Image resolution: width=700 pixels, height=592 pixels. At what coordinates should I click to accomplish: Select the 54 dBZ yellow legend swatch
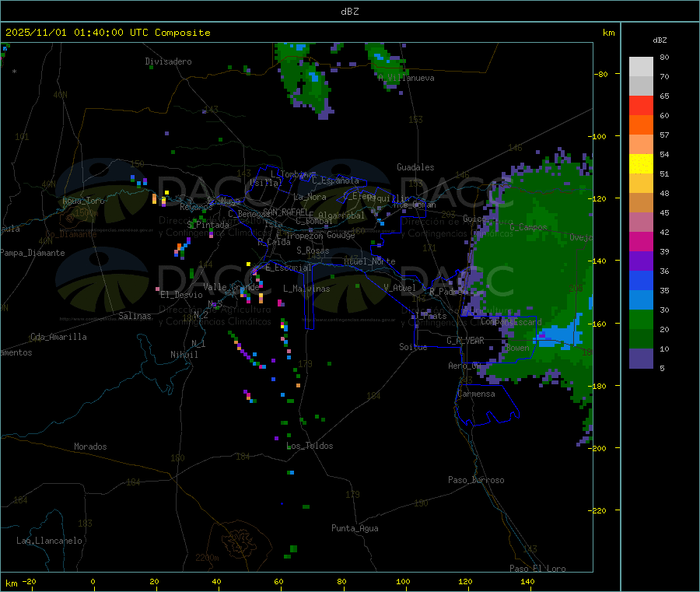point(641,164)
